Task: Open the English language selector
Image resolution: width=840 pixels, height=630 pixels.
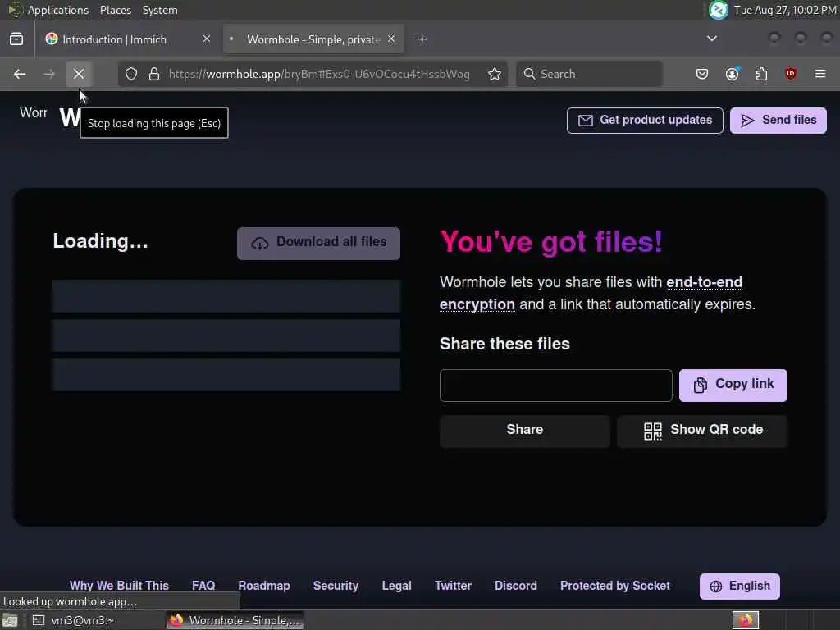Action: [x=740, y=586]
